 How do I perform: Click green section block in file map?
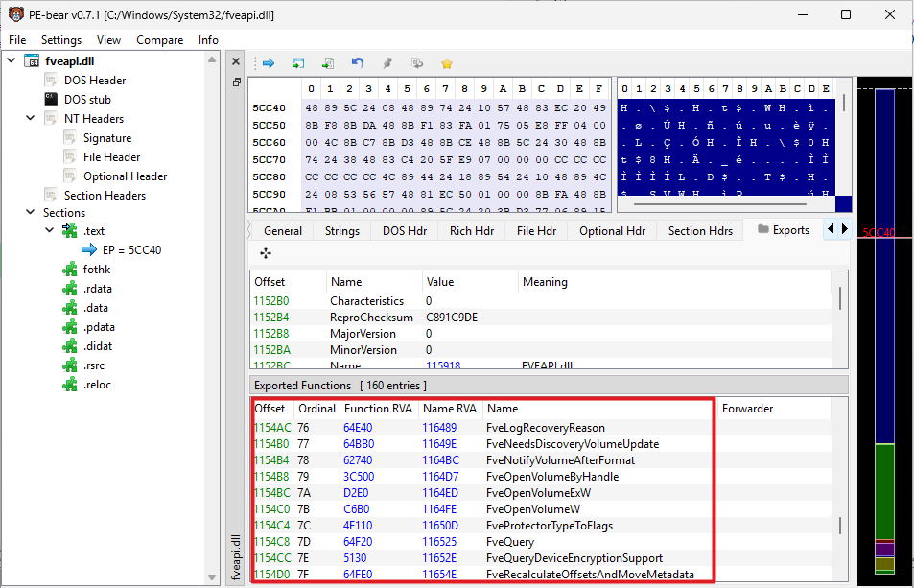tap(883, 489)
